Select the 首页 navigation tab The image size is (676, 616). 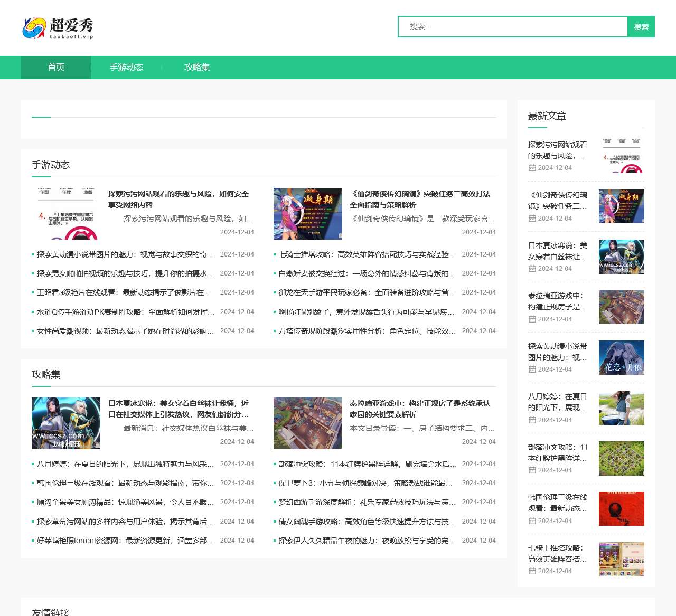pyautogui.click(x=55, y=67)
